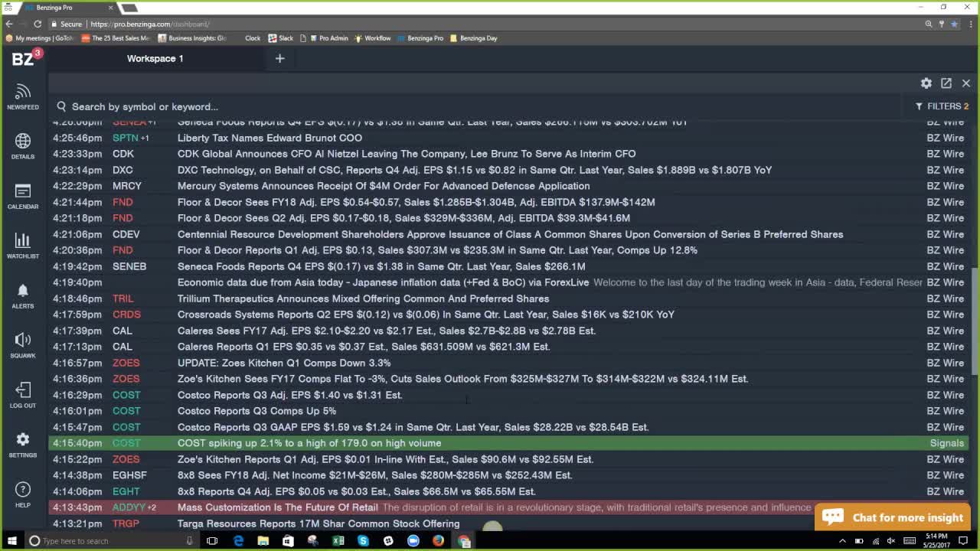Click Chat for more insight button
980x551 pixels.
tap(893, 517)
